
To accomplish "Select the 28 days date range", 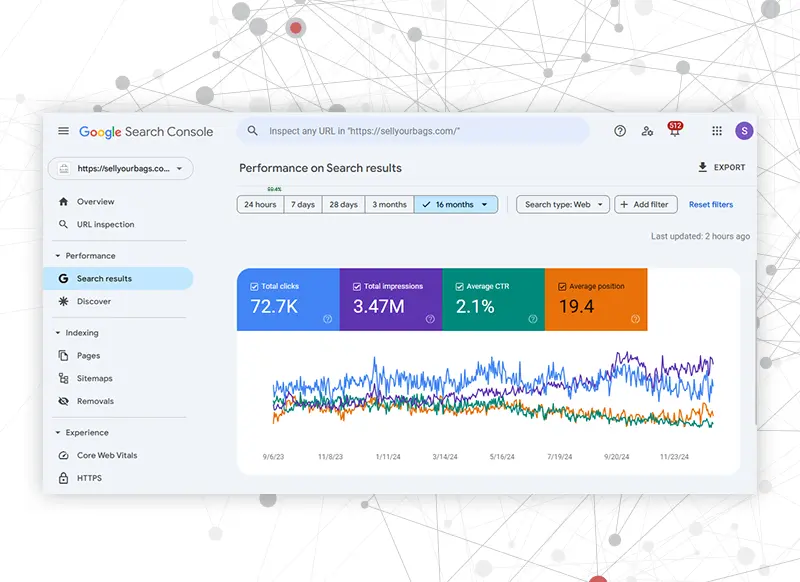I will click(x=343, y=204).
